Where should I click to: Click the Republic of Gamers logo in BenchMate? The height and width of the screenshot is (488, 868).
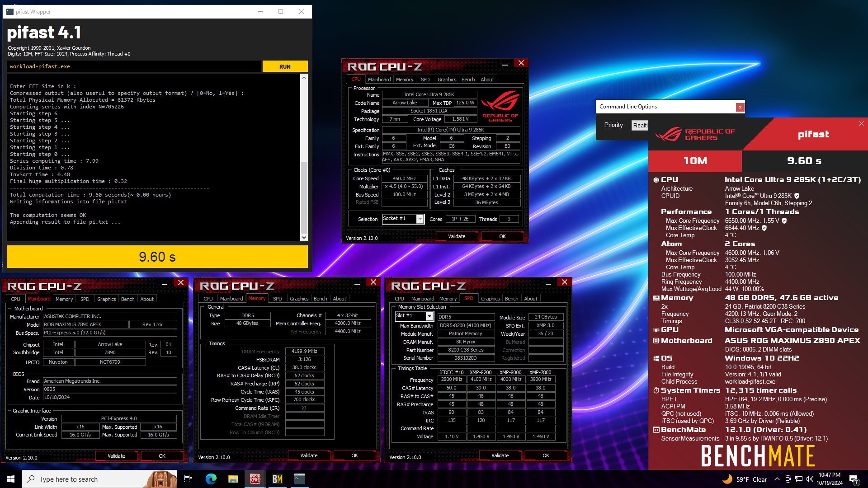695,134
